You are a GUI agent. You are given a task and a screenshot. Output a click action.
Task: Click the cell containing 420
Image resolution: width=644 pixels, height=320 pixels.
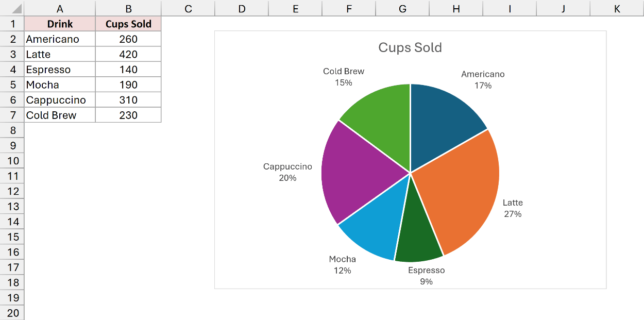[x=128, y=54]
